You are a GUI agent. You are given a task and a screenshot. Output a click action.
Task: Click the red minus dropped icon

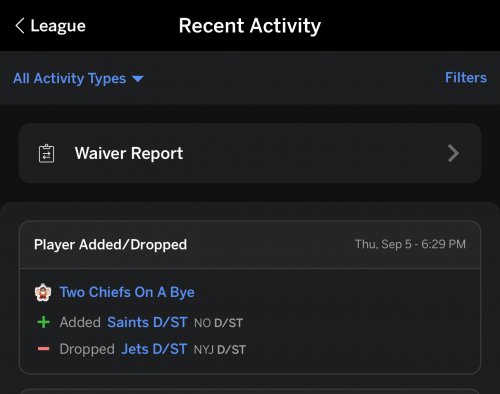click(43, 349)
